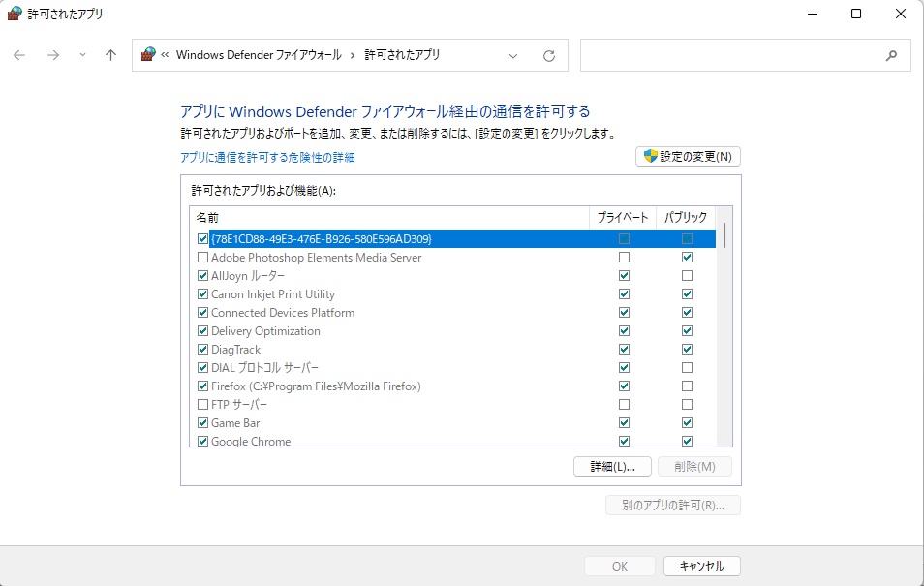Toggle Delivery Optimization private checkbox
This screenshot has width=924, height=586.
624,330
